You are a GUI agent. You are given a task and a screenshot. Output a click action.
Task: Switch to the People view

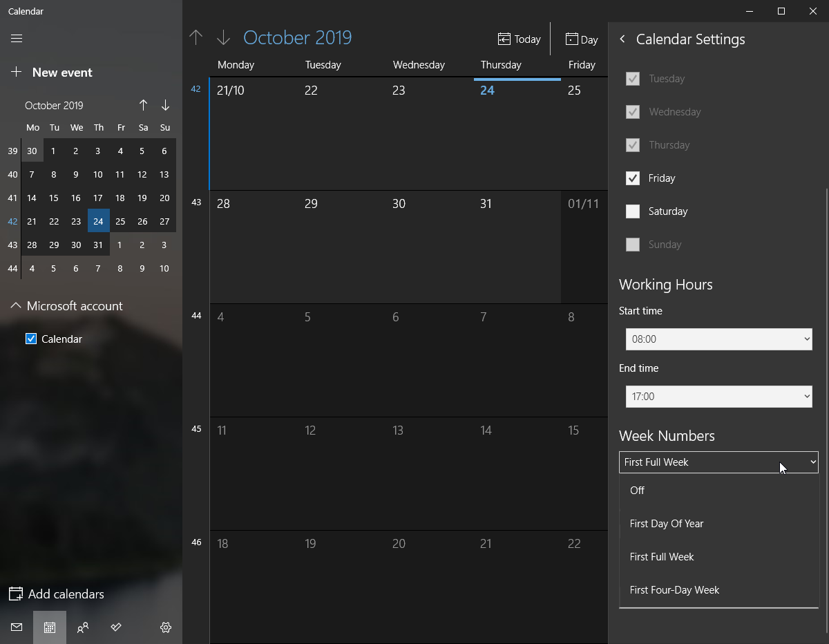tap(83, 627)
